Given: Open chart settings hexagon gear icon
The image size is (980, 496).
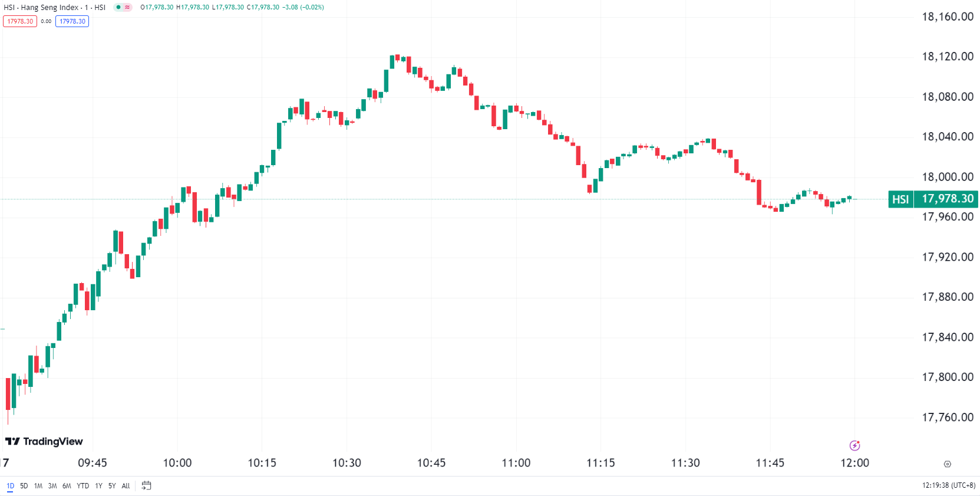Looking at the screenshot, I should point(947,464).
